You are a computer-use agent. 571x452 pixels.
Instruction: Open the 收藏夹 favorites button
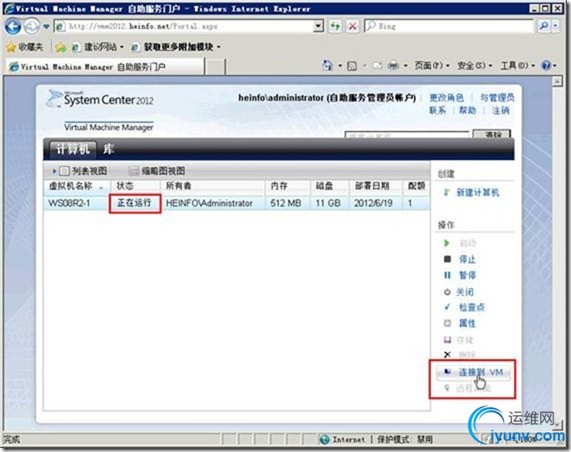tap(25, 47)
